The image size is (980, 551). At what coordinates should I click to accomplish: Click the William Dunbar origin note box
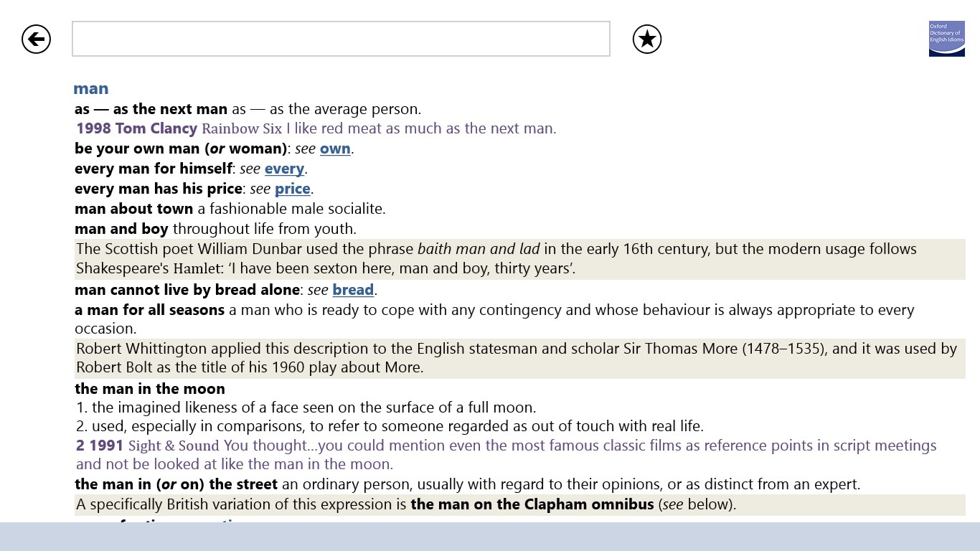click(x=519, y=259)
